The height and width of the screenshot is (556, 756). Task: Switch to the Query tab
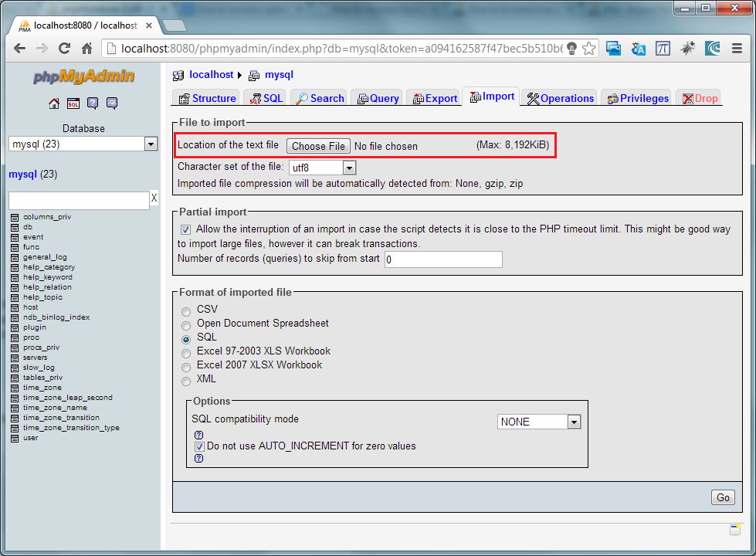(x=378, y=98)
